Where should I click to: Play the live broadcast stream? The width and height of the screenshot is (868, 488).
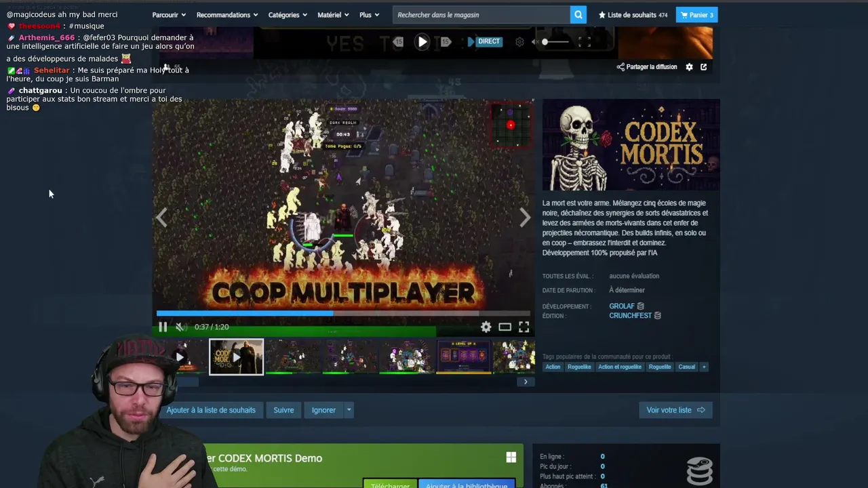point(422,42)
